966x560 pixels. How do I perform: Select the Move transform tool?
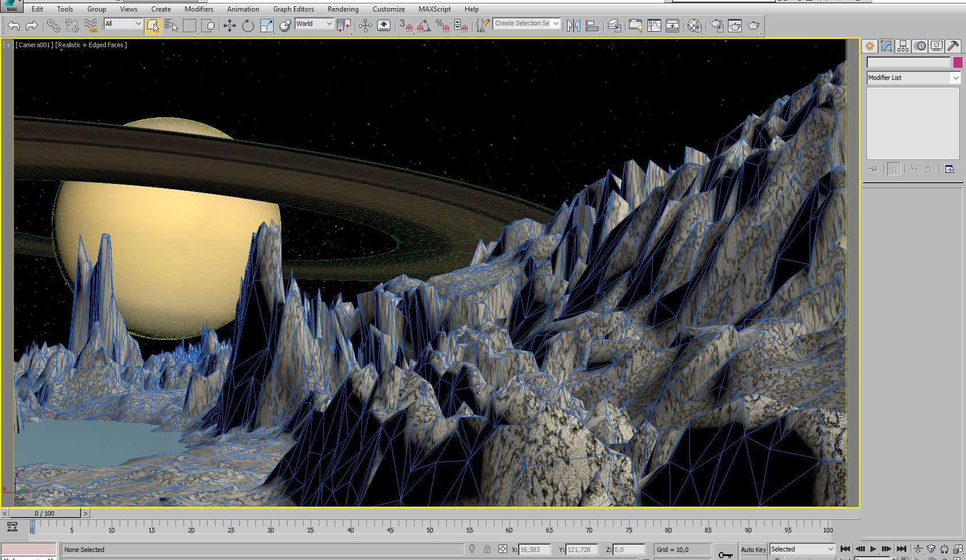(229, 25)
